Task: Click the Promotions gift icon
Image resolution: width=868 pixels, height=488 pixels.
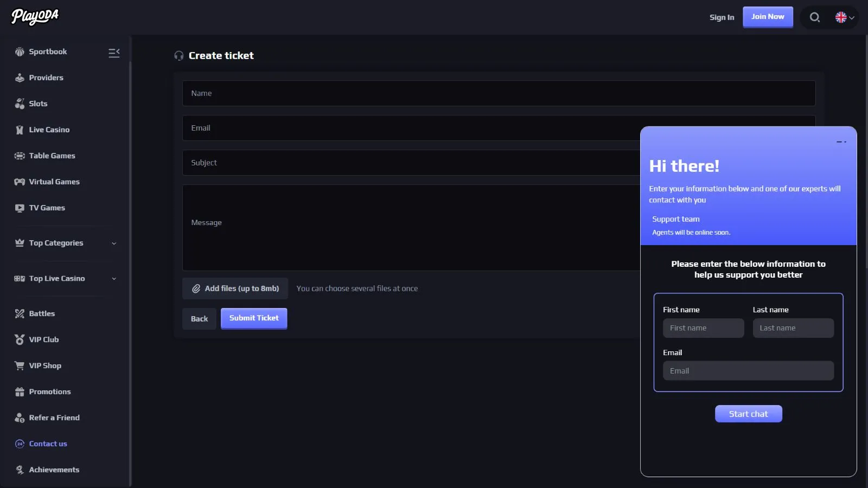Action: tap(20, 392)
